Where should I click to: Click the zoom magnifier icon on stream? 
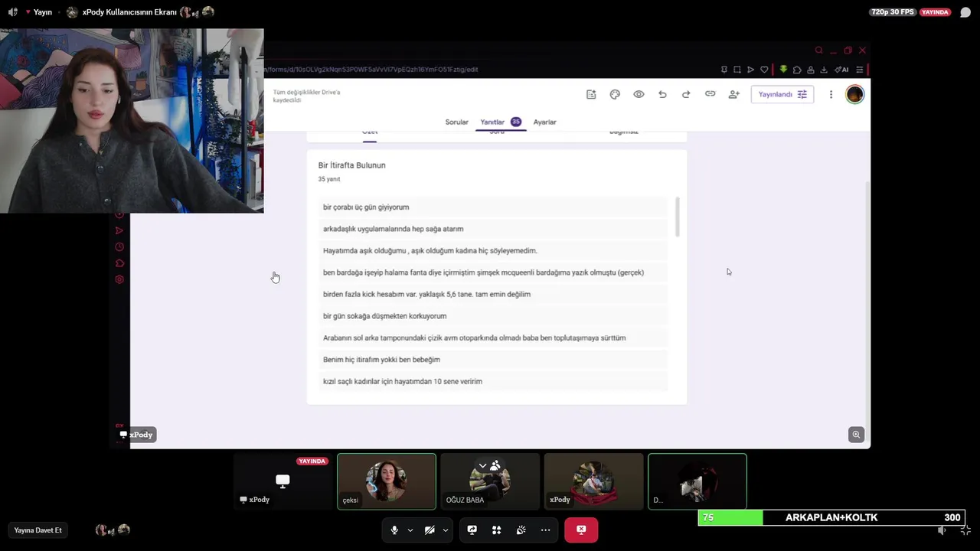[856, 435]
